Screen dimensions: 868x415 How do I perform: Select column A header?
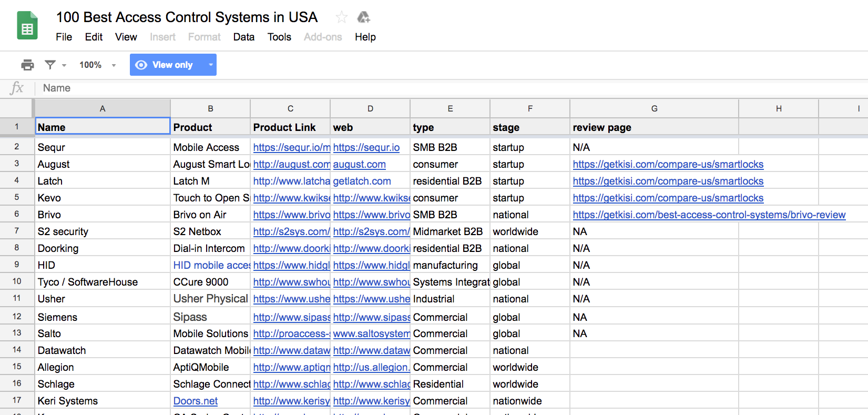tap(103, 108)
